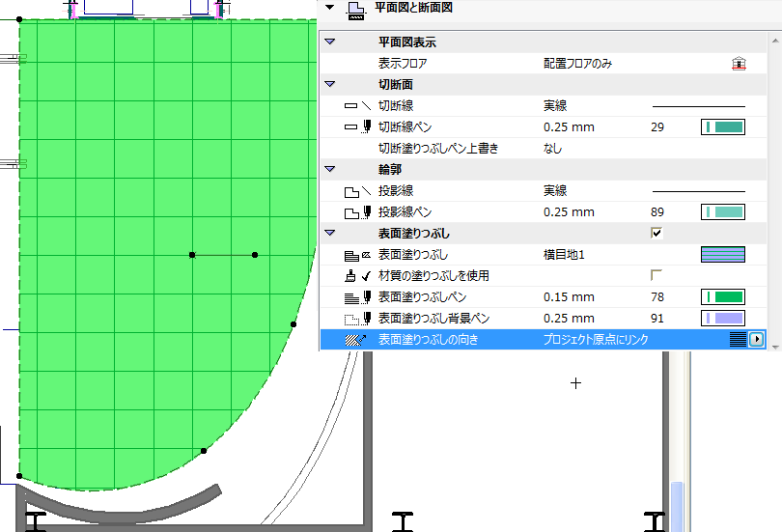782x532 pixels.
Task: Collapse the 輪郭 section
Action: click(329, 169)
